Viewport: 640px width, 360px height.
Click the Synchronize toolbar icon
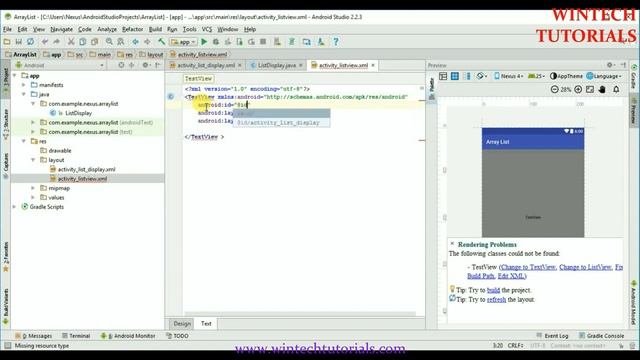[30, 42]
